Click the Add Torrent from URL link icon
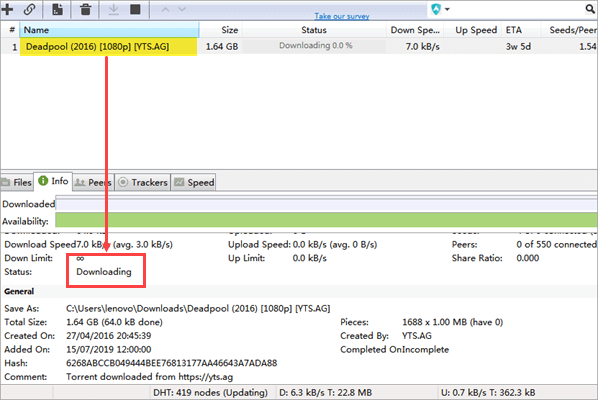The image size is (598, 400). (29, 9)
